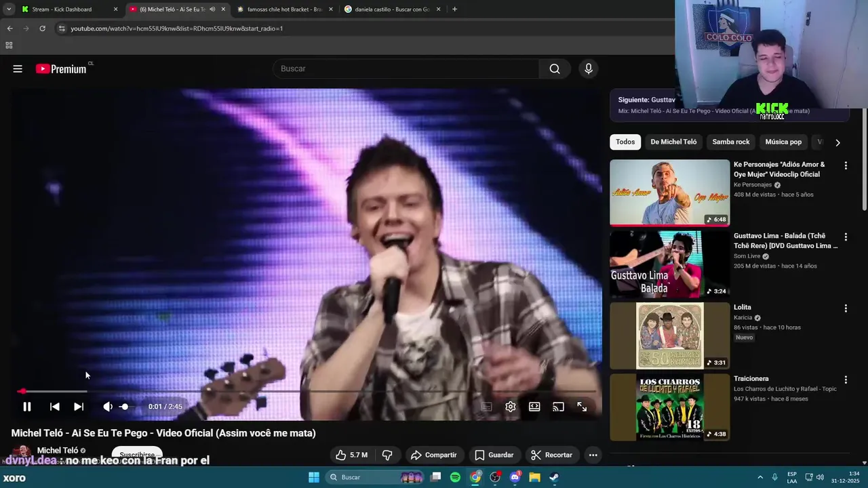Close the Kick Dashboard tab
The image size is (868, 488).
[115, 9]
